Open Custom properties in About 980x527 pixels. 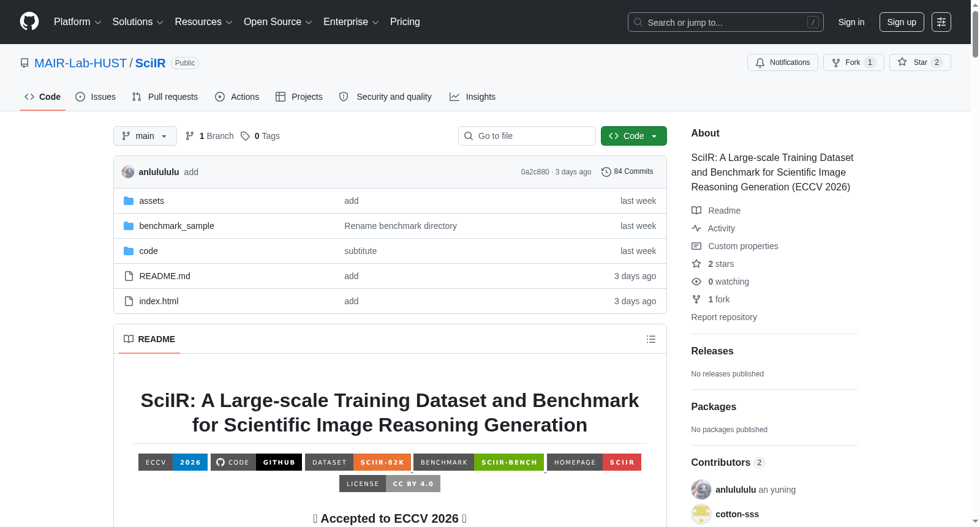tap(735, 246)
